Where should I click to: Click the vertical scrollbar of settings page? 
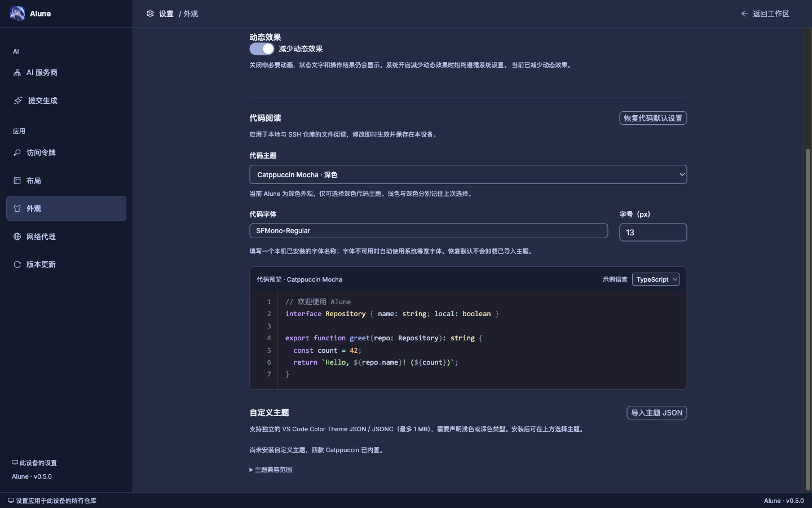click(x=807, y=319)
